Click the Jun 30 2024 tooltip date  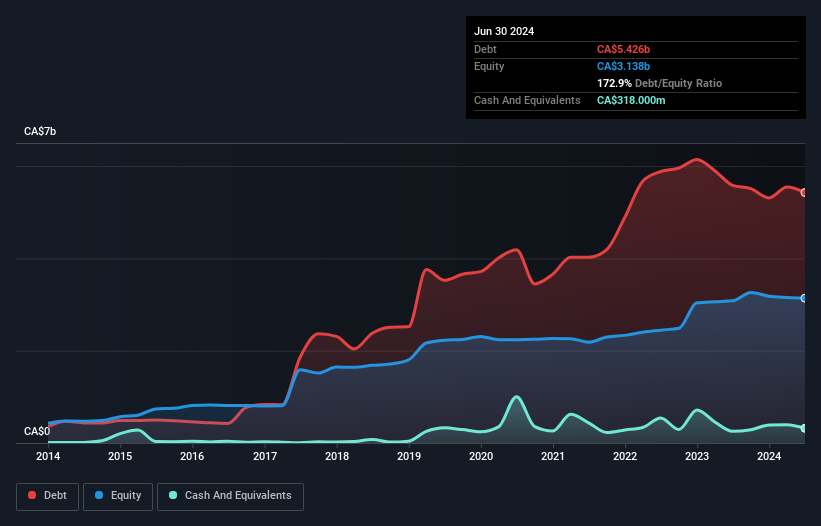[x=504, y=31]
